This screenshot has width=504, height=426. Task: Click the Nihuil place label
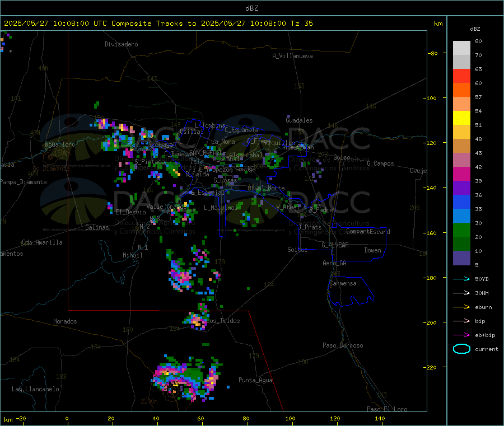pos(132,255)
